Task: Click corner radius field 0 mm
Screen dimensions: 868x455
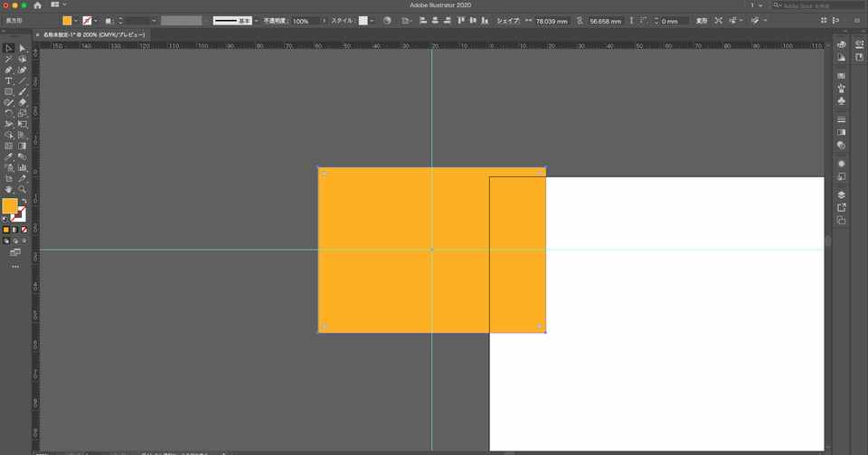Action: [x=675, y=21]
